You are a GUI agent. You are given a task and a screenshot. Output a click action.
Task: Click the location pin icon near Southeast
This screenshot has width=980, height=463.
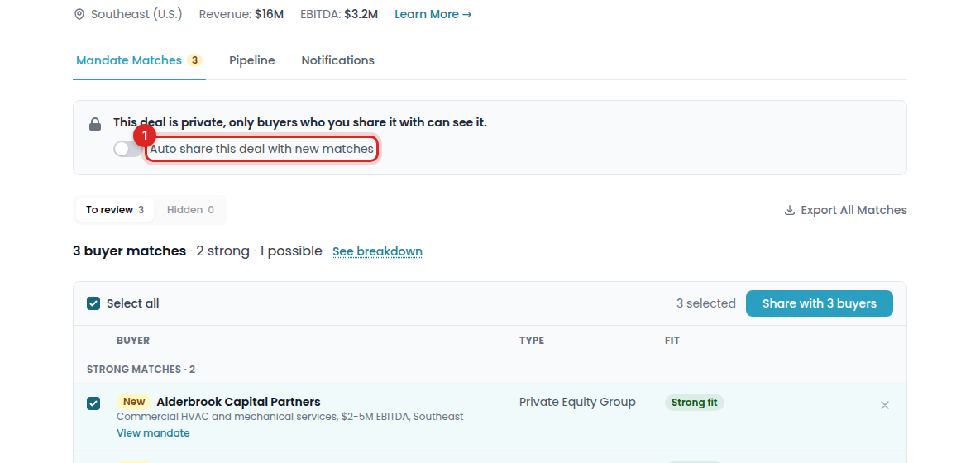click(79, 14)
